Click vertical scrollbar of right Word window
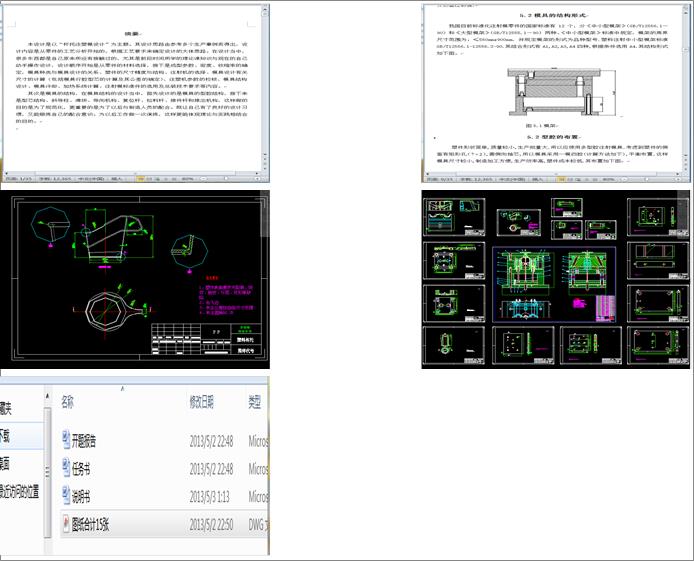The width and height of the screenshot is (694, 561). (x=686, y=86)
